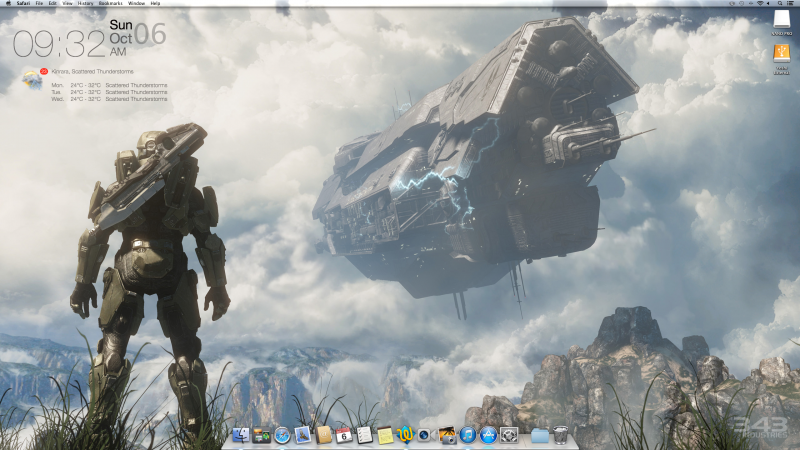800x450 pixels.
Task: Open the Apple menu
Action: click(x=7, y=3)
